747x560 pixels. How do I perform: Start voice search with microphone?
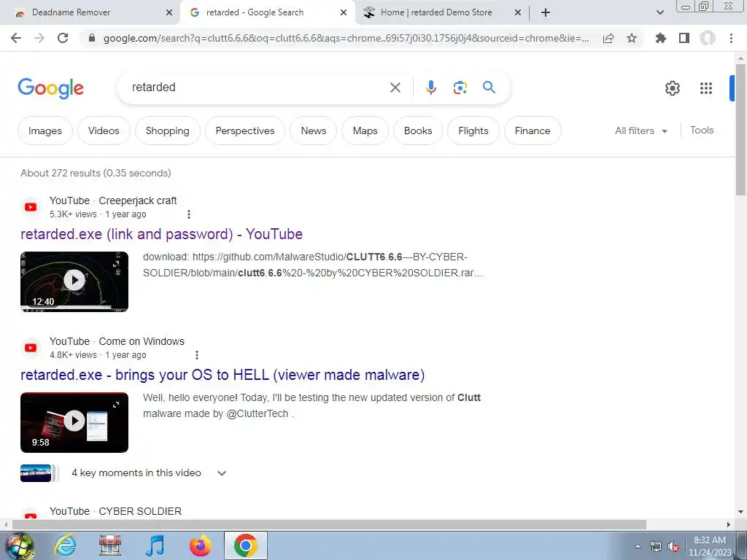click(430, 87)
